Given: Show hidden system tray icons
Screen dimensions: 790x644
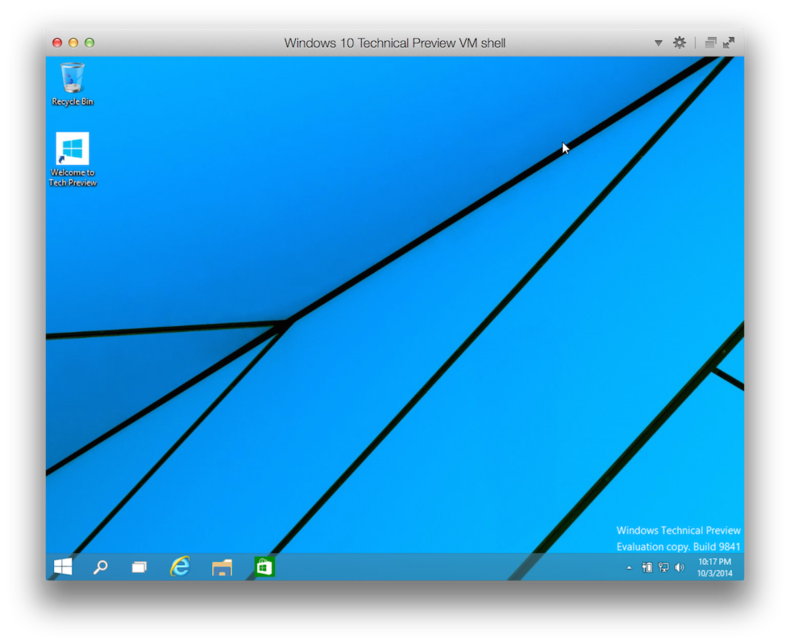Looking at the screenshot, I should click(x=629, y=567).
